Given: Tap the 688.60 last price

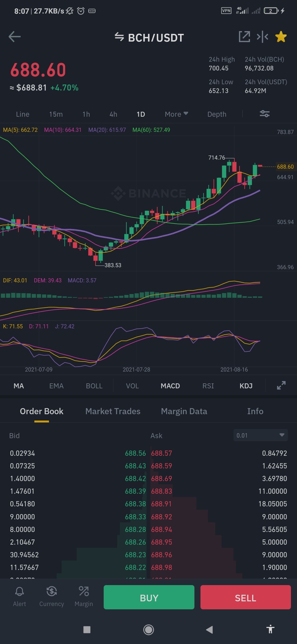Looking at the screenshot, I should tap(38, 70).
